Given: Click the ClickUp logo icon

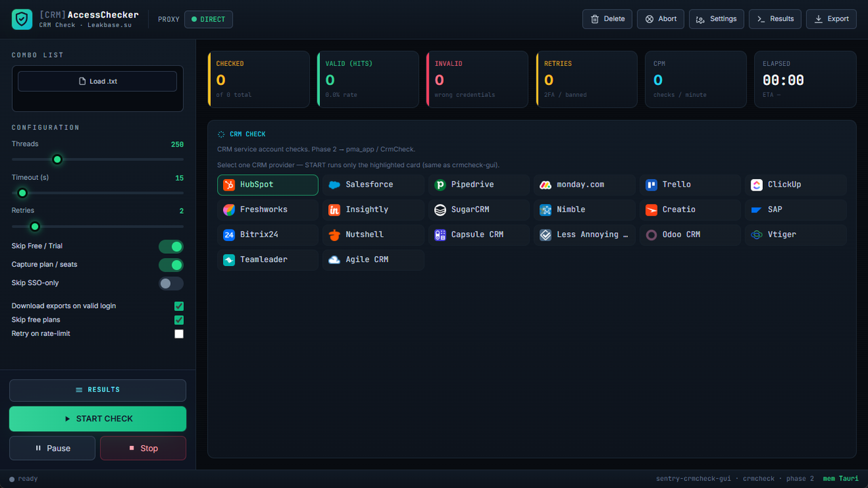Looking at the screenshot, I should coord(757,185).
